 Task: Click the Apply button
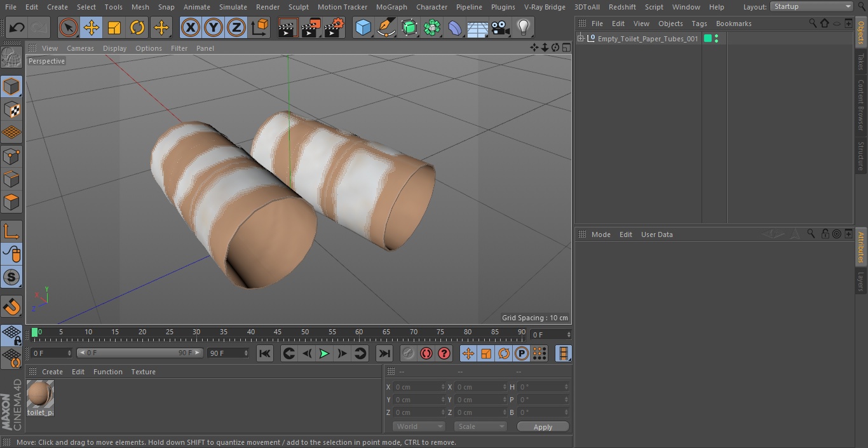pyautogui.click(x=543, y=426)
